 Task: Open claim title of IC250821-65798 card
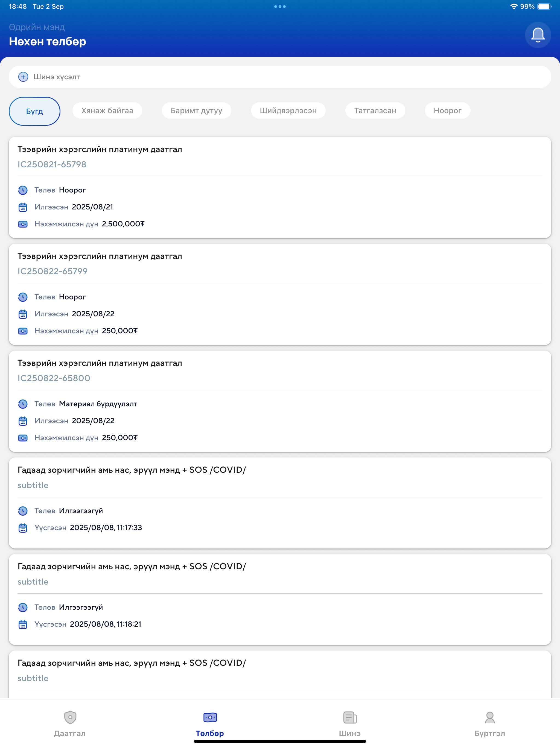click(x=100, y=149)
